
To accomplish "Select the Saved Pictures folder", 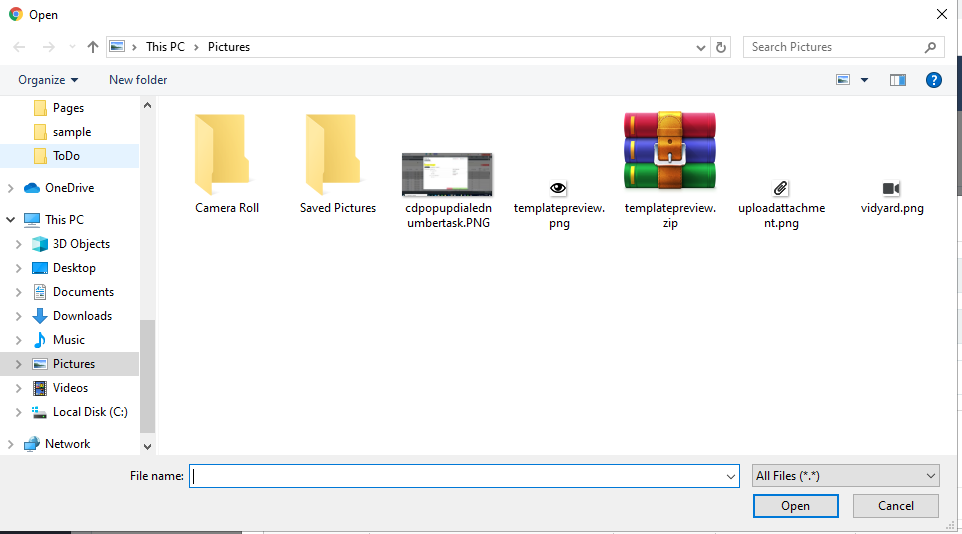I will coord(337,164).
